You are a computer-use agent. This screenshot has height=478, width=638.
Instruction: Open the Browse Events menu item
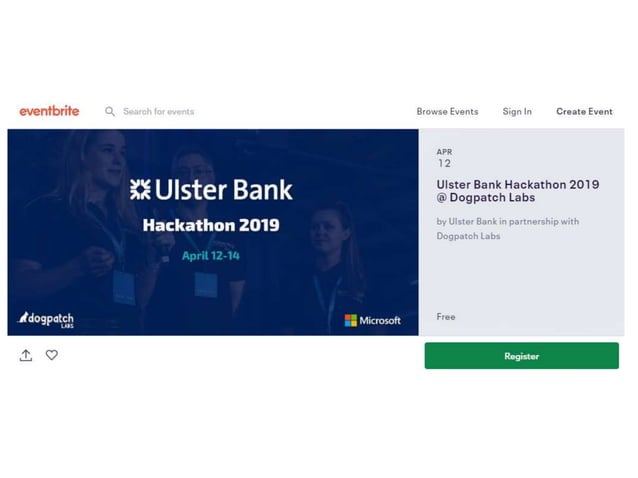click(447, 111)
